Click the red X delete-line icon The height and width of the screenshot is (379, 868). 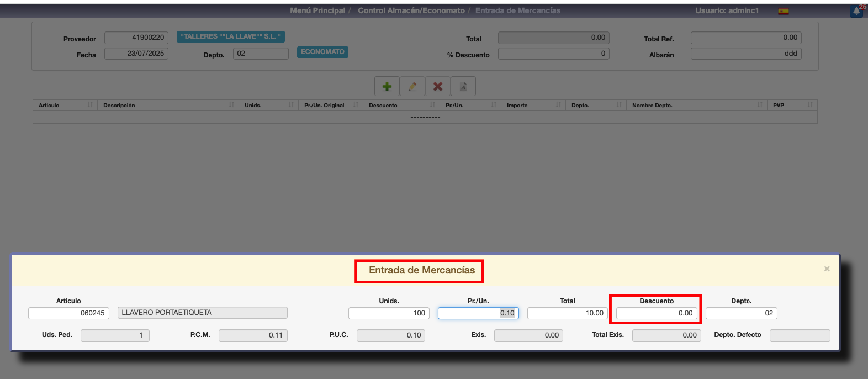438,87
